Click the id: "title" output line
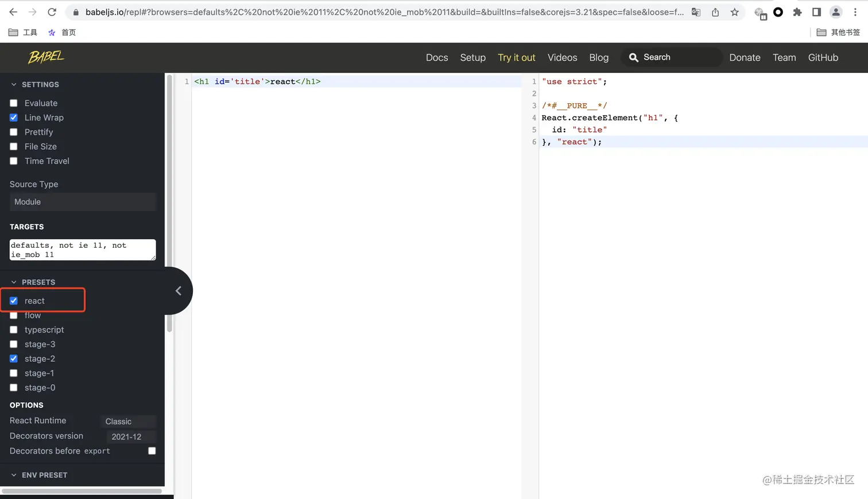 pos(579,130)
